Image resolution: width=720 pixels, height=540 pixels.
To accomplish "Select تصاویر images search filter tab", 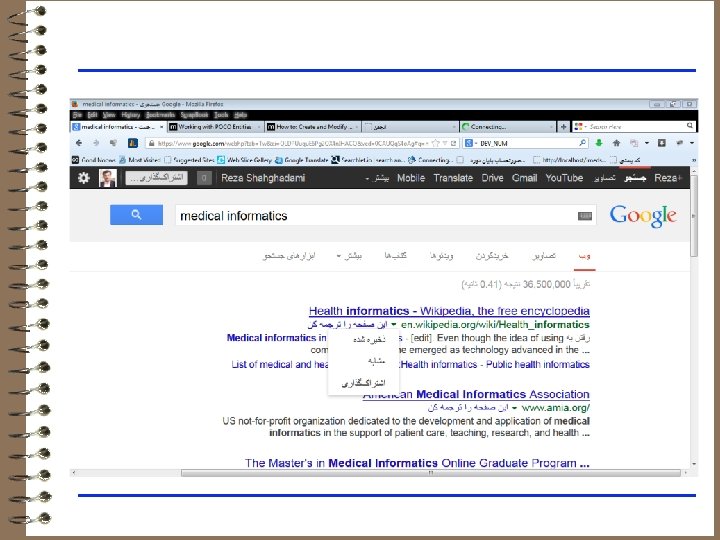I will click(544, 256).
